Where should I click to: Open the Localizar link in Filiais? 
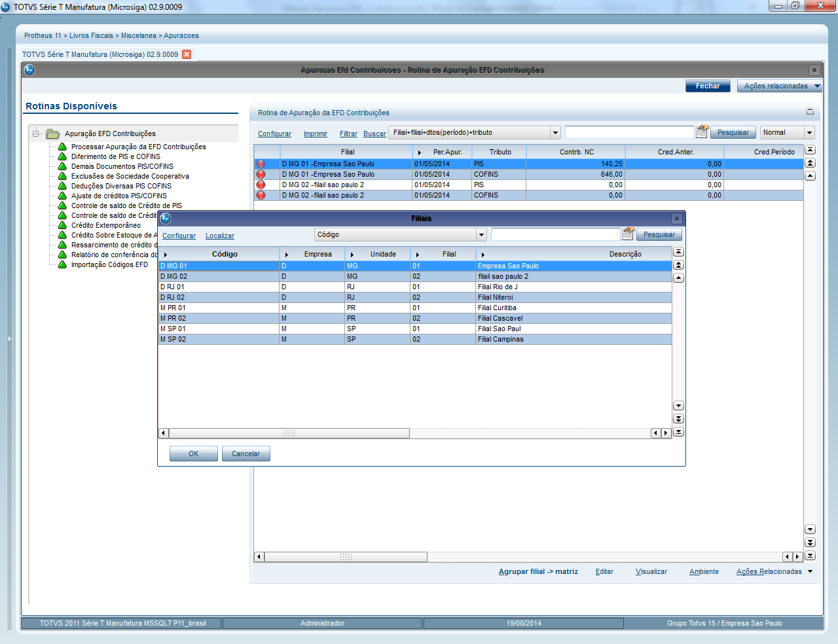220,236
